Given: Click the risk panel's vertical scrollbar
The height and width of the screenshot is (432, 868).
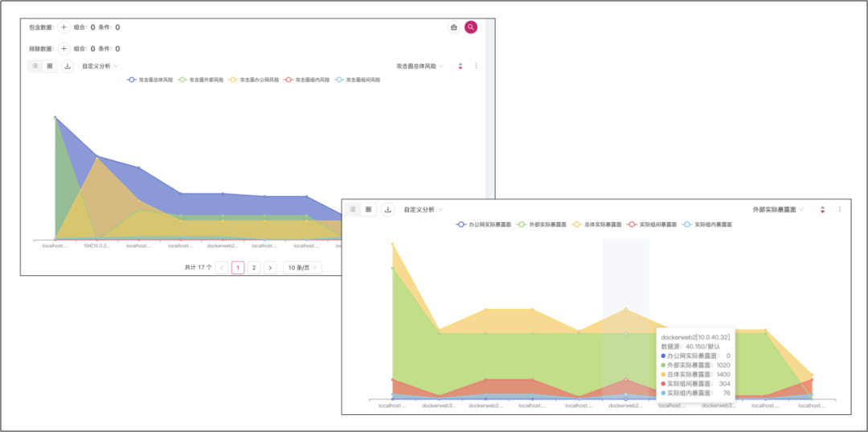Looking at the screenshot, I should (x=489, y=111).
